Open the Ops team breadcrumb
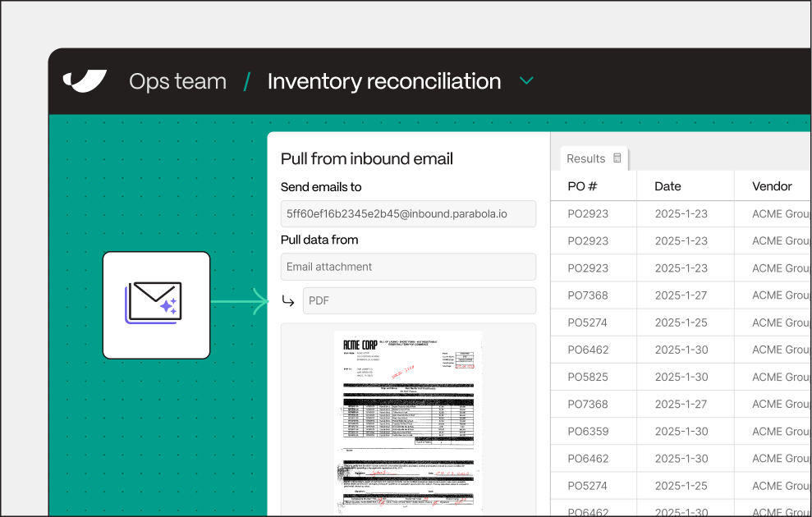 tap(177, 81)
